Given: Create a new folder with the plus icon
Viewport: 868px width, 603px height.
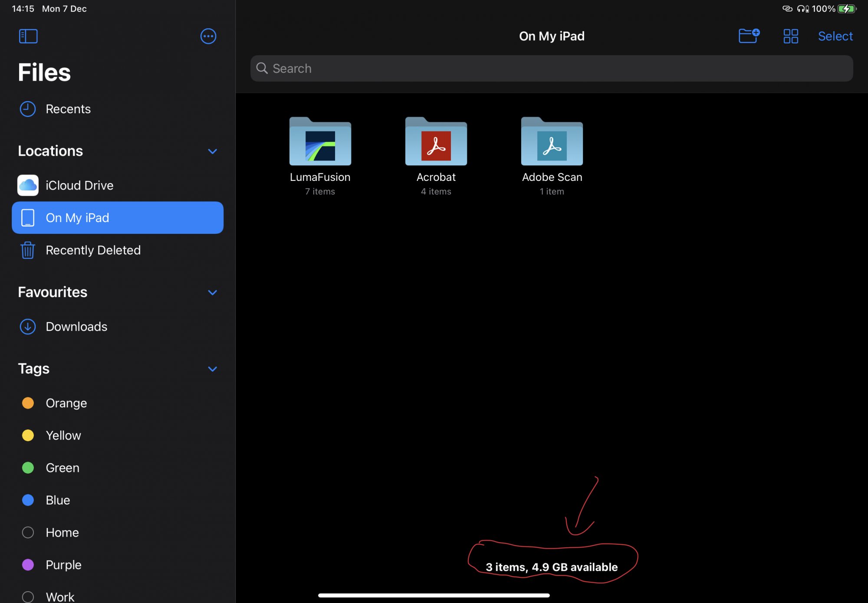Looking at the screenshot, I should [x=749, y=36].
